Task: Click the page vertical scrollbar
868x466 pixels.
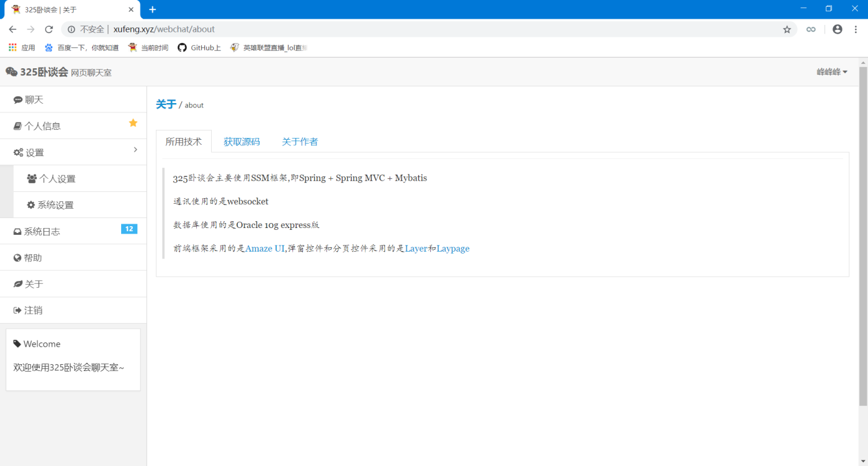Action: 863,236
